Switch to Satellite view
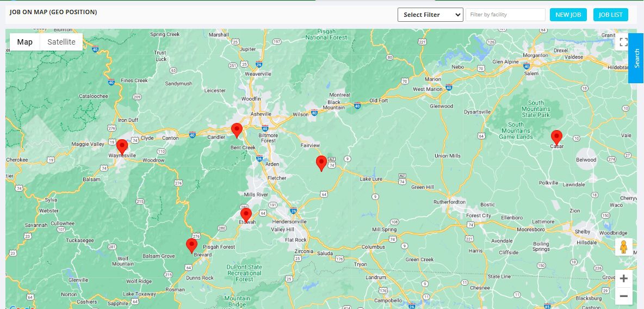This screenshot has height=309, width=644. [x=61, y=42]
